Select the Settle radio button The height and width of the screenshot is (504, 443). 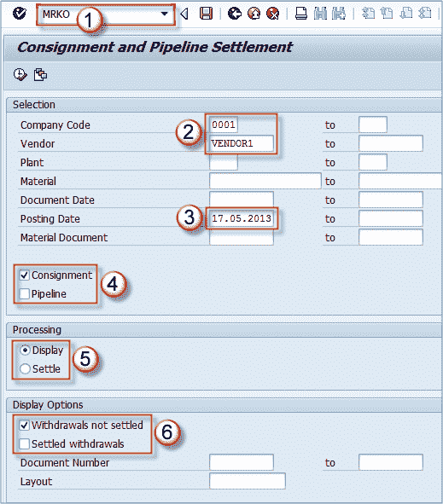point(25,368)
